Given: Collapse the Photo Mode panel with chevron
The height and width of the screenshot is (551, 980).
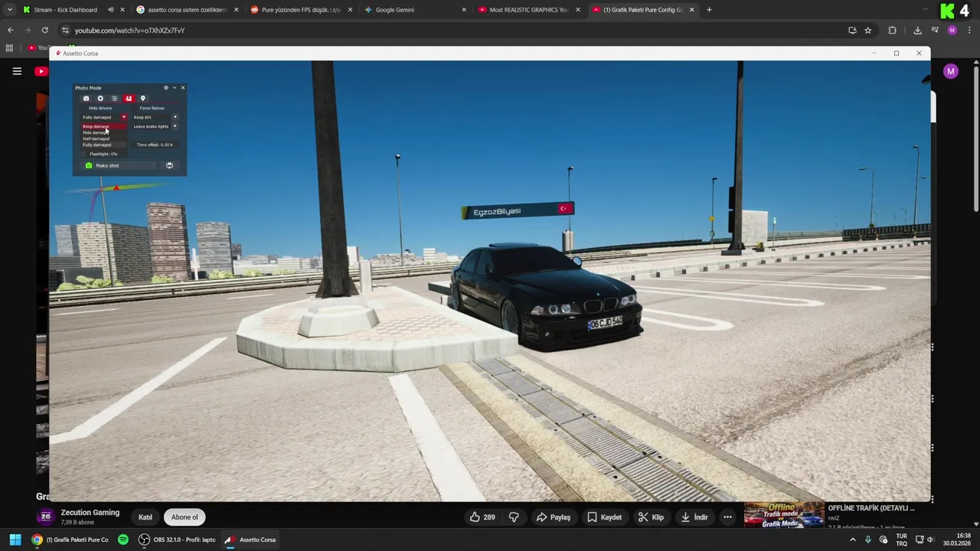Looking at the screenshot, I should click(x=175, y=88).
